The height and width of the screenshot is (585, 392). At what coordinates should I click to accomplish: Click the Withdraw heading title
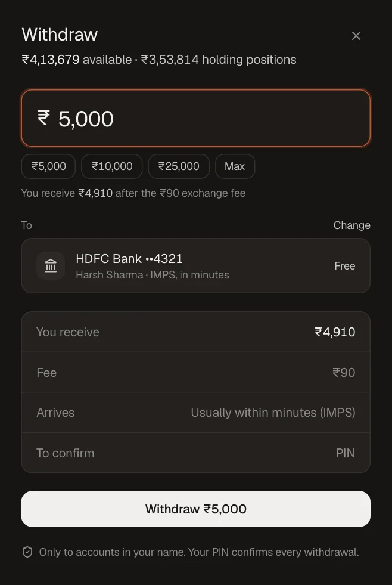[60, 35]
